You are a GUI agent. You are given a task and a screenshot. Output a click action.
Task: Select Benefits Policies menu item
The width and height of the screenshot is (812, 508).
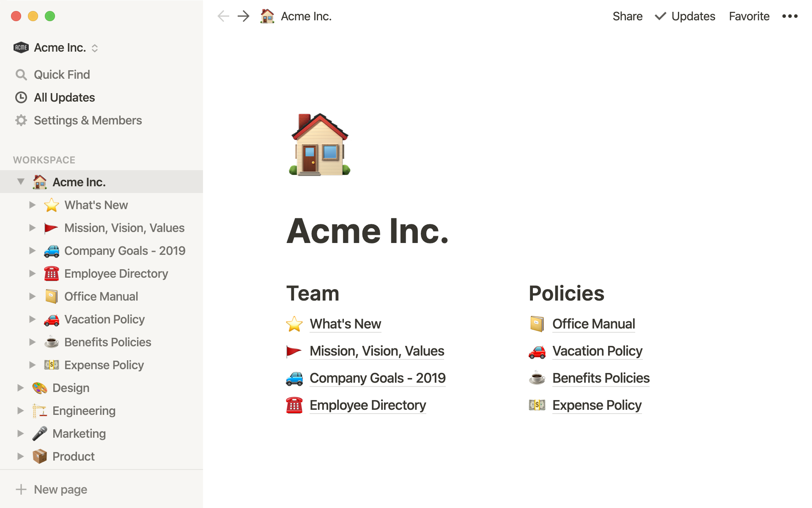108,342
